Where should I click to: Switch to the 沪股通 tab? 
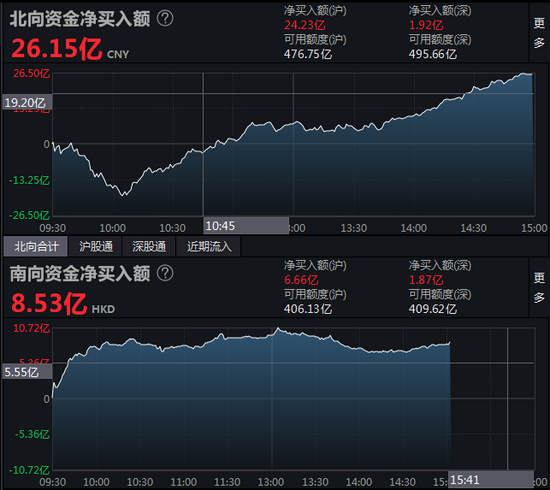[95, 246]
